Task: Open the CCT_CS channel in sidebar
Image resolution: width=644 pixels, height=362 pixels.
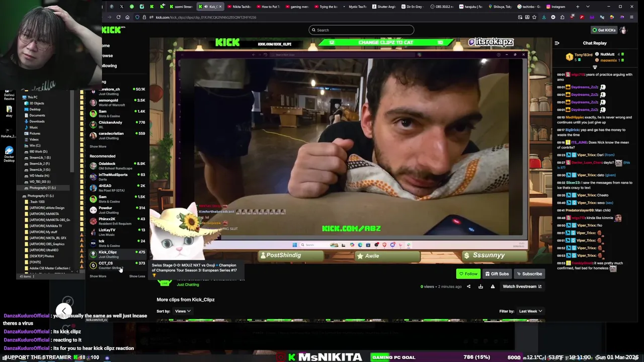Action: point(118,265)
